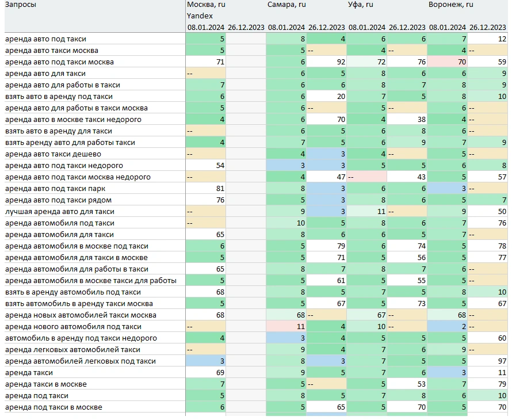Click the "Уфа, ru" region header
The height and width of the screenshot is (420, 512).
click(361, 5)
